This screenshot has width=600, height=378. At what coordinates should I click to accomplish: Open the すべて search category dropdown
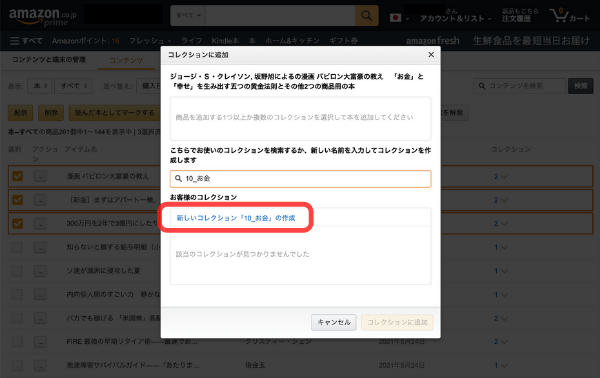(x=188, y=16)
